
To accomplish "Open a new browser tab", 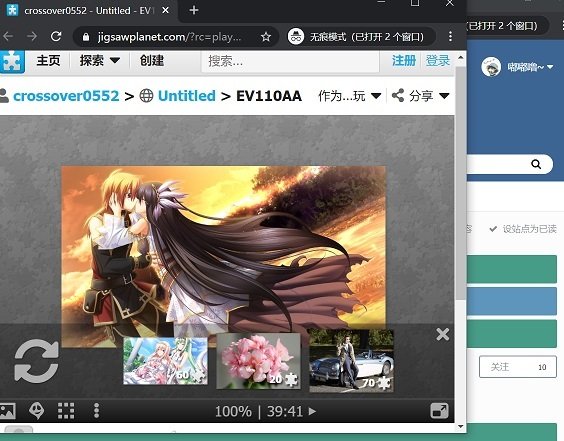I will [194, 10].
